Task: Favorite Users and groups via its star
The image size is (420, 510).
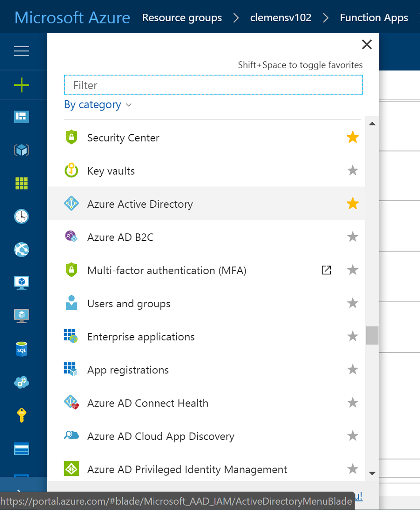Action: pyautogui.click(x=353, y=303)
